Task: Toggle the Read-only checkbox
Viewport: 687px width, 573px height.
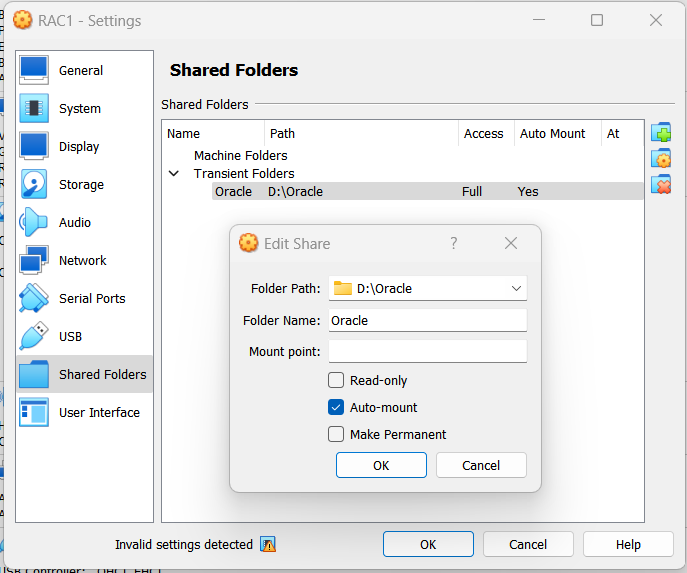Action: tap(336, 380)
